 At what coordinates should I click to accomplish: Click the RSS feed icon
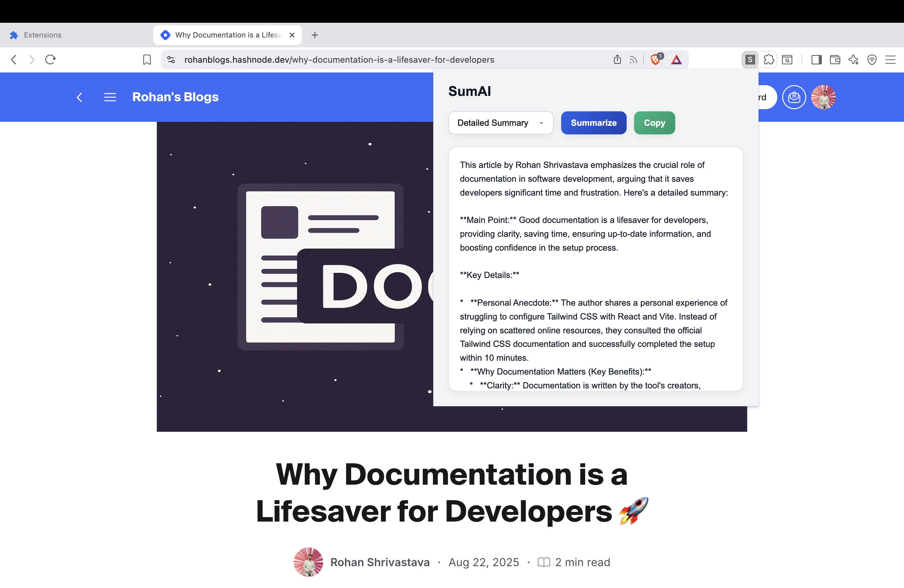[633, 60]
